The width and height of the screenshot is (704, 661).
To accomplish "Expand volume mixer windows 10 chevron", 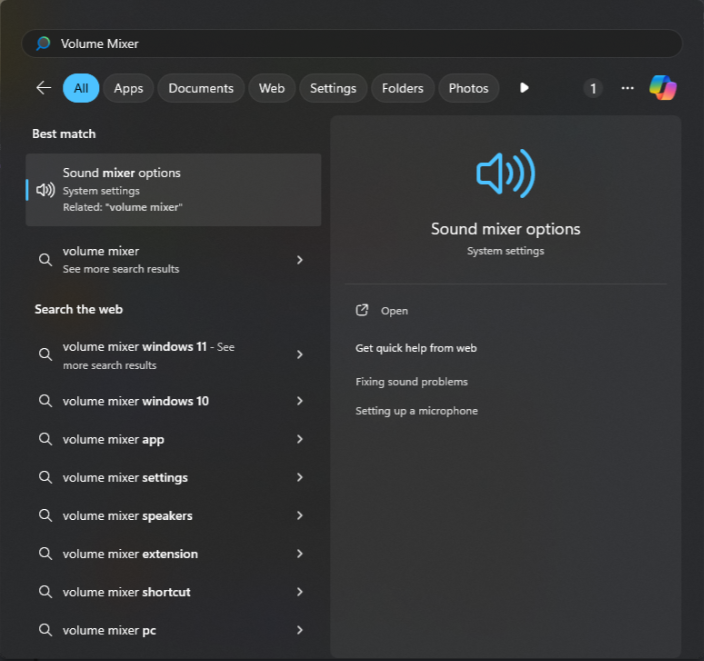I will pyautogui.click(x=299, y=401).
